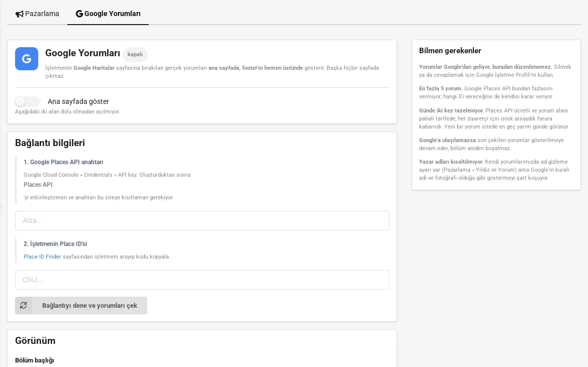The width and height of the screenshot is (588, 367).
Task: Click the '1. Google Places API anahtarı' label
Action: (x=63, y=162)
